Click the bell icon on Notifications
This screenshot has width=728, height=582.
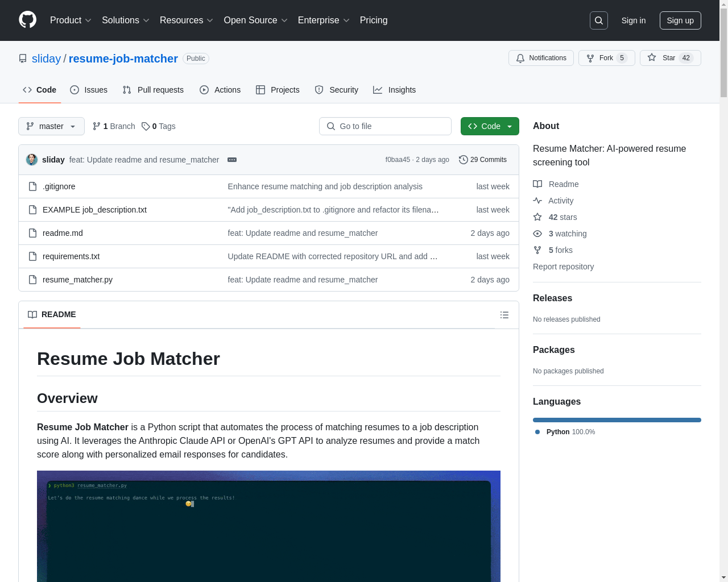(520, 58)
